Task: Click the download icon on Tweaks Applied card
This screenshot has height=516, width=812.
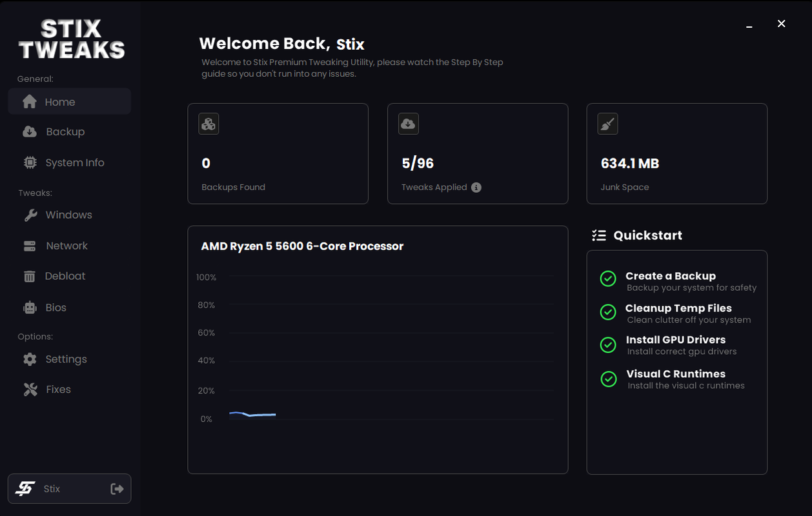Action: coord(408,123)
